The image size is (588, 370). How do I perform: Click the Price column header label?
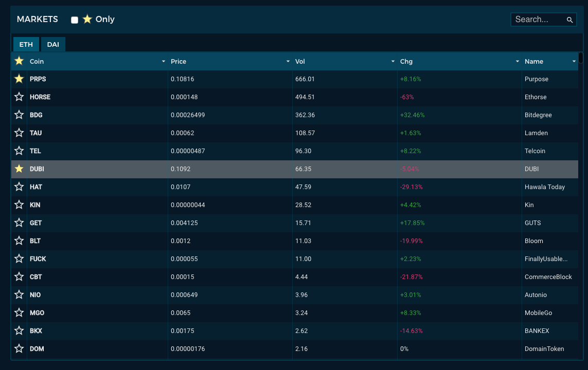(179, 62)
